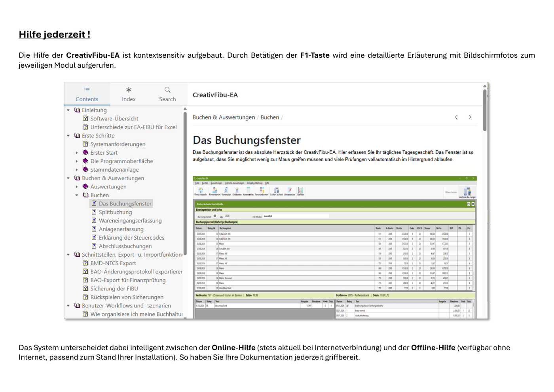Select the Abschlussbuchungen topic
The height and width of the screenshot is (392, 554).
point(125,246)
